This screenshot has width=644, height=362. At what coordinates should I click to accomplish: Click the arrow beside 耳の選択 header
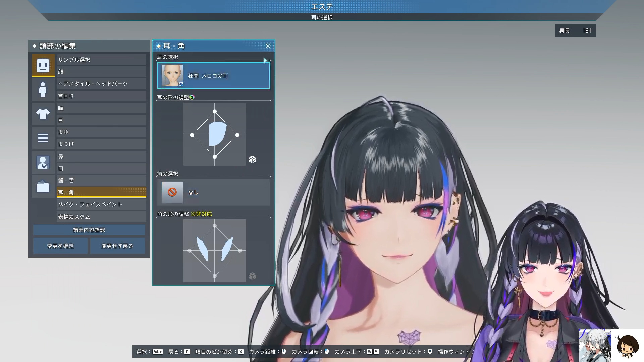coord(265,60)
